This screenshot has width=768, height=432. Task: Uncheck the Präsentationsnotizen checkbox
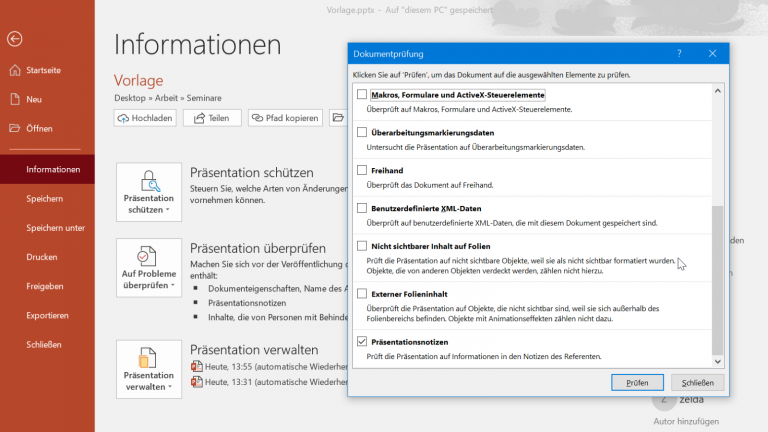click(x=362, y=342)
